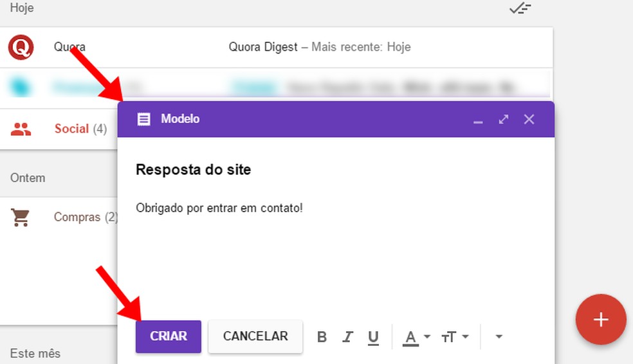Screen dimensions: 633x364
Task: Click the CRIAR button
Action: [169, 336]
